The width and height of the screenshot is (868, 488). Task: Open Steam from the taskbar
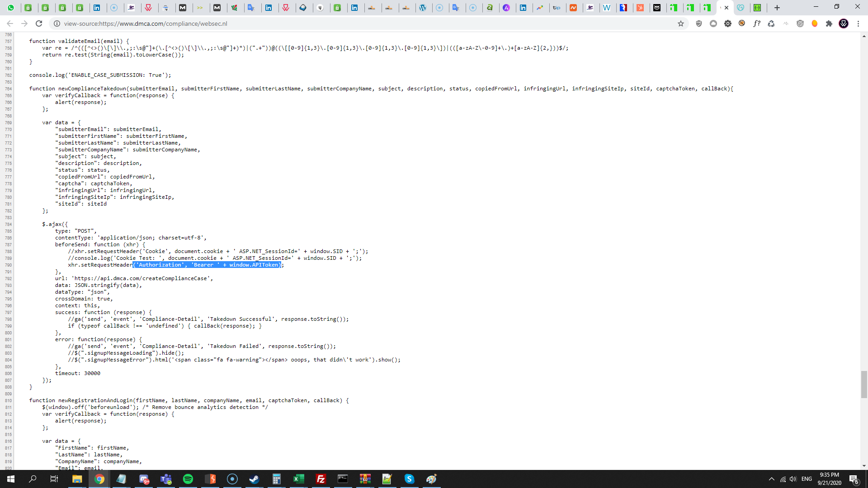254,479
